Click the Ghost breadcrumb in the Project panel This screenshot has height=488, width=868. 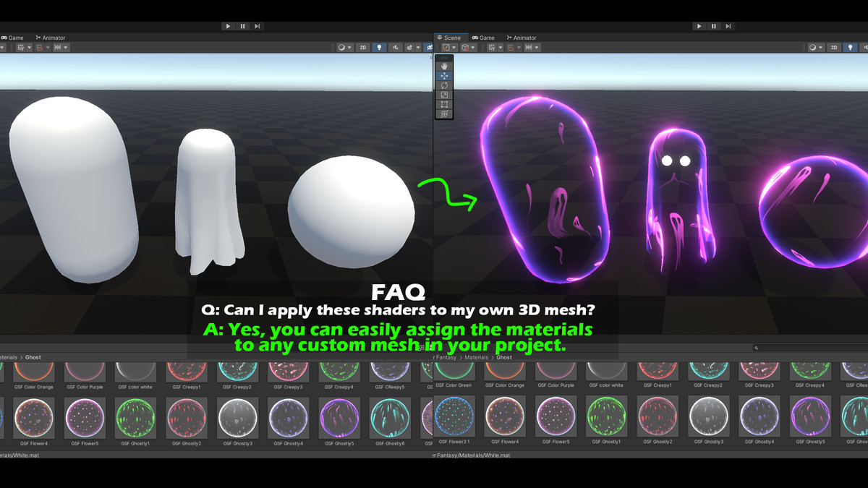pos(504,356)
